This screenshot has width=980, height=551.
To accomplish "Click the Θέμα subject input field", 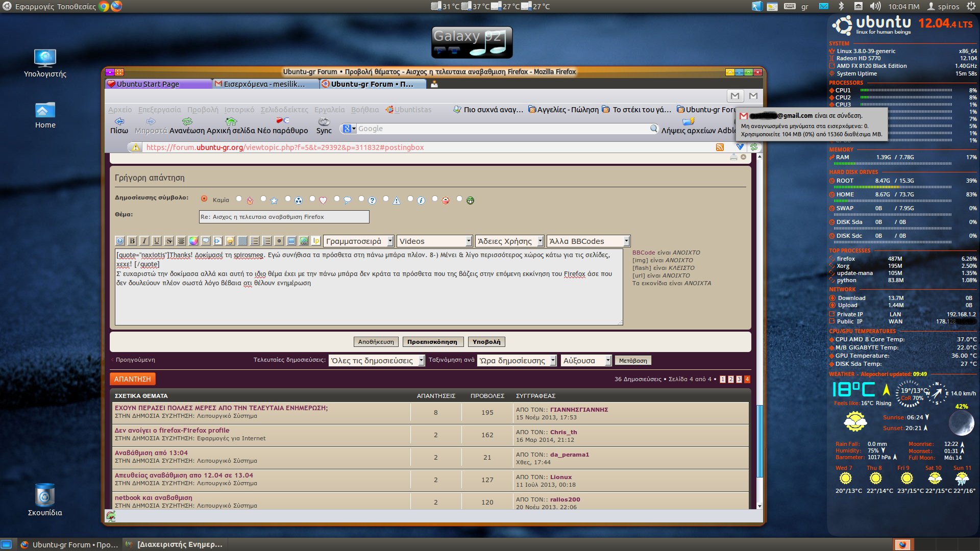I will (284, 217).
